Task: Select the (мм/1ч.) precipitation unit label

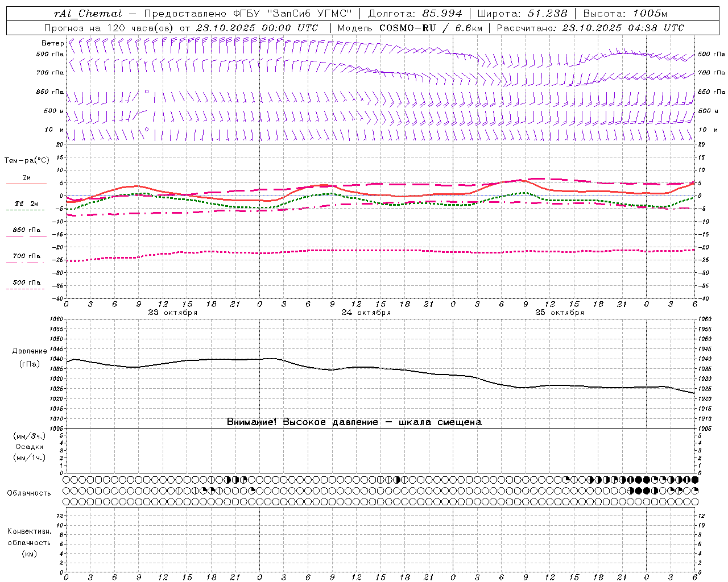Action: pos(30,458)
